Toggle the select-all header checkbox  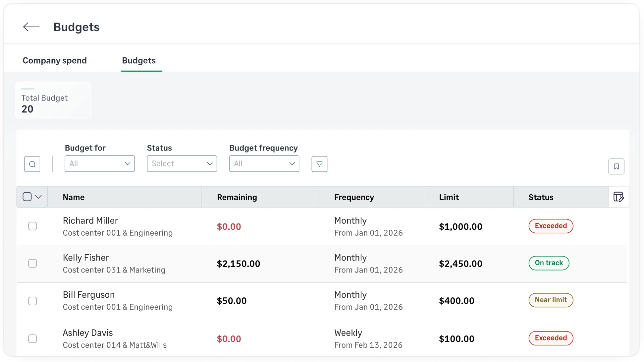tap(27, 197)
